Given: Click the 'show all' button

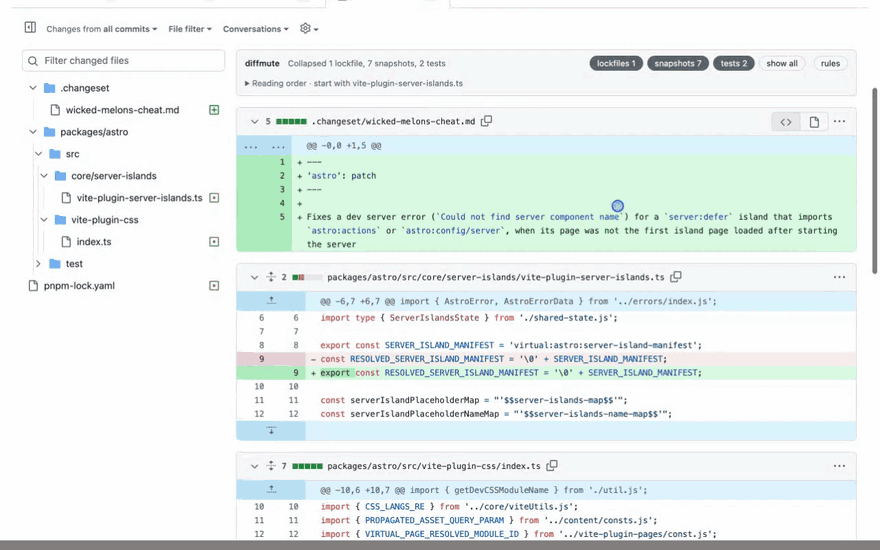Looking at the screenshot, I should [782, 63].
